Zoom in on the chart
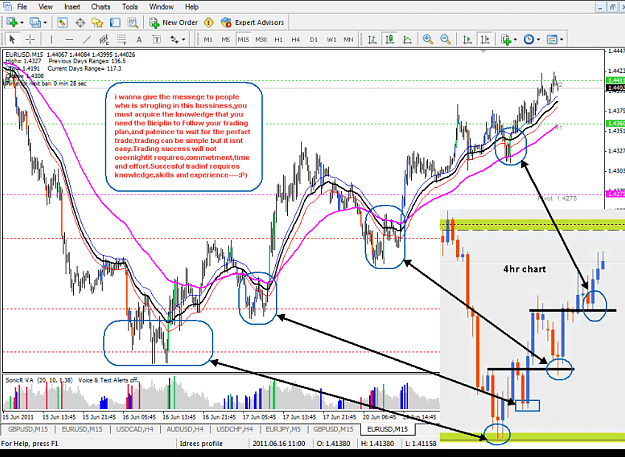The image size is (625, 457). click(428, 39)
